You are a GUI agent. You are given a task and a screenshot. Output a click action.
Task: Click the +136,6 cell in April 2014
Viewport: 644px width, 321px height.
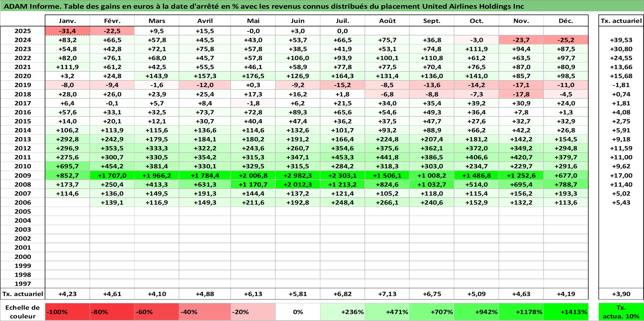pos(205,130)
